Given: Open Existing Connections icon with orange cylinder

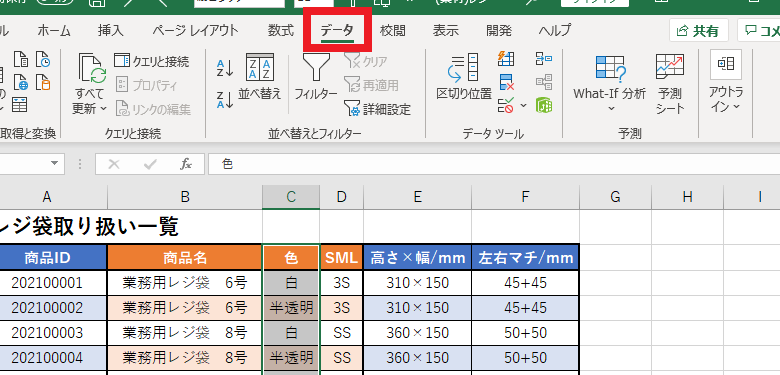Looking at the screenshot, I should [x=43, y=82].
